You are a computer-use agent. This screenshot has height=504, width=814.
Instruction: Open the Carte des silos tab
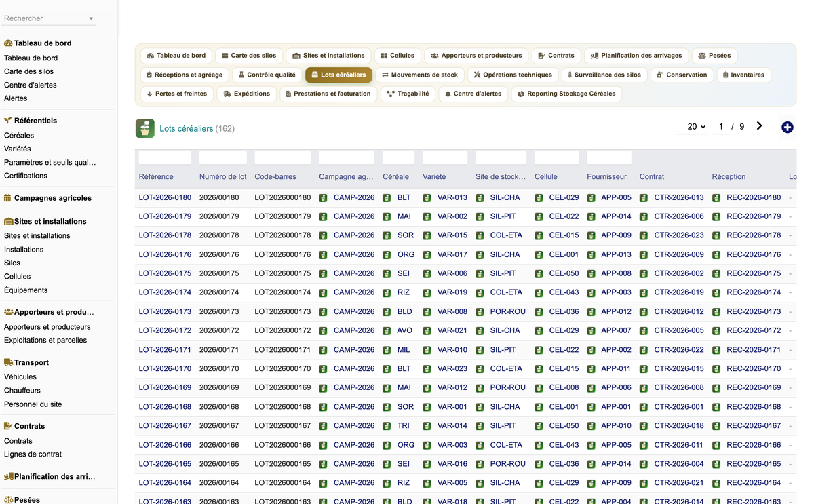249,56
